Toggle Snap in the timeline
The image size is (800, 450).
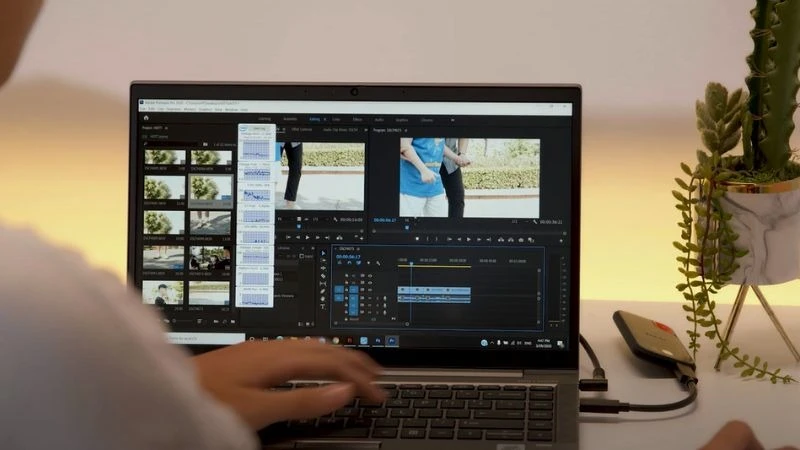pyautogui.click(x=349, y=263)
